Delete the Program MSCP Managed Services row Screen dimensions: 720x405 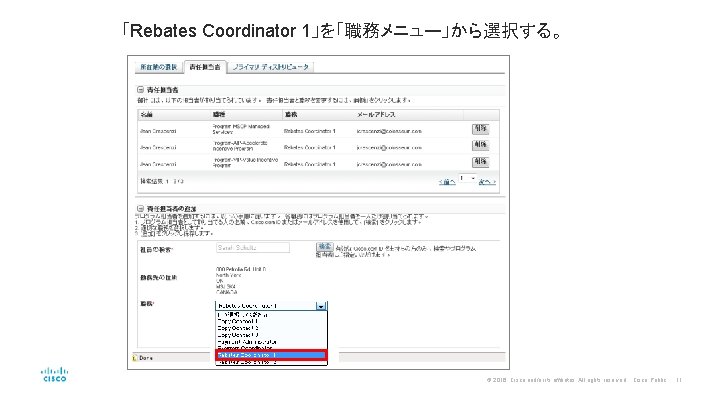coord(480,129)
